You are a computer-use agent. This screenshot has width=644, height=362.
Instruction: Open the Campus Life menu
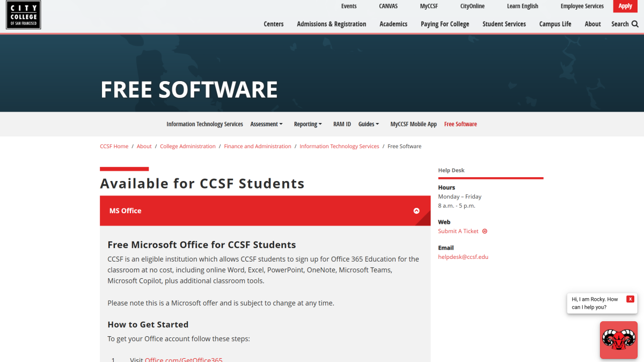pyautogui.click(x=555, y=24)
